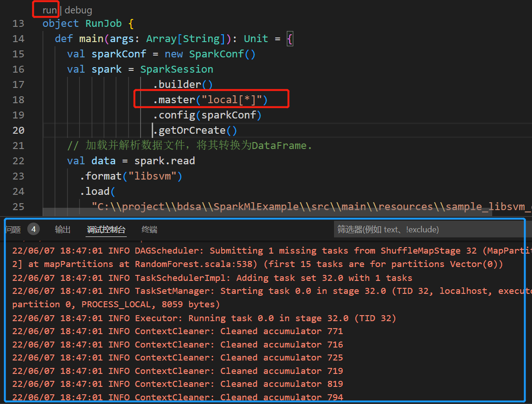Click the sparkConf variable on line 15
The image size is (532, 404).
coord(118,54)
